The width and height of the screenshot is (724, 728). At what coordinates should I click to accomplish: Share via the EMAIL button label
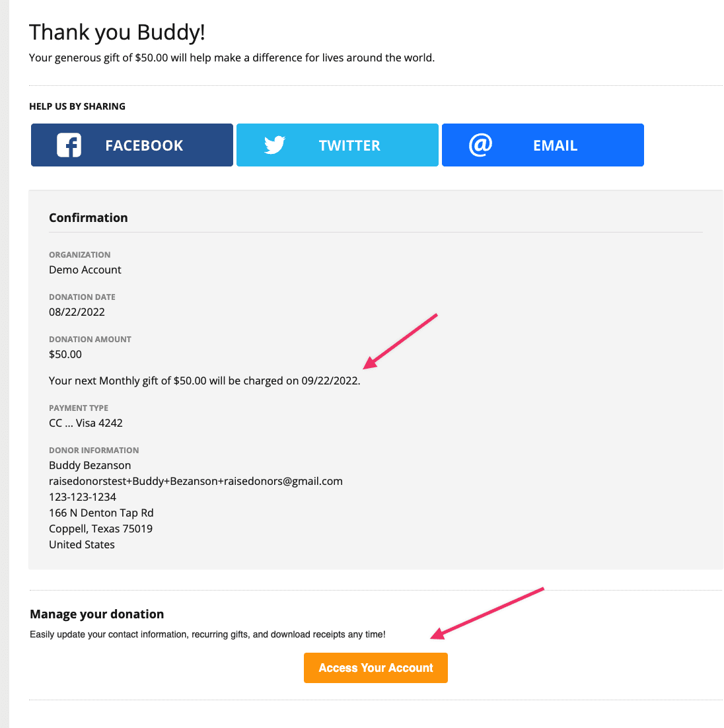coord(555,145)
